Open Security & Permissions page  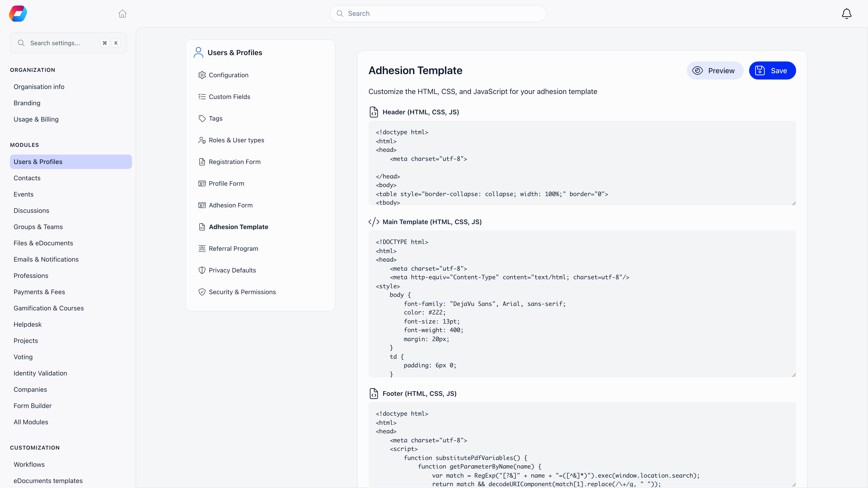pos(242,292)
